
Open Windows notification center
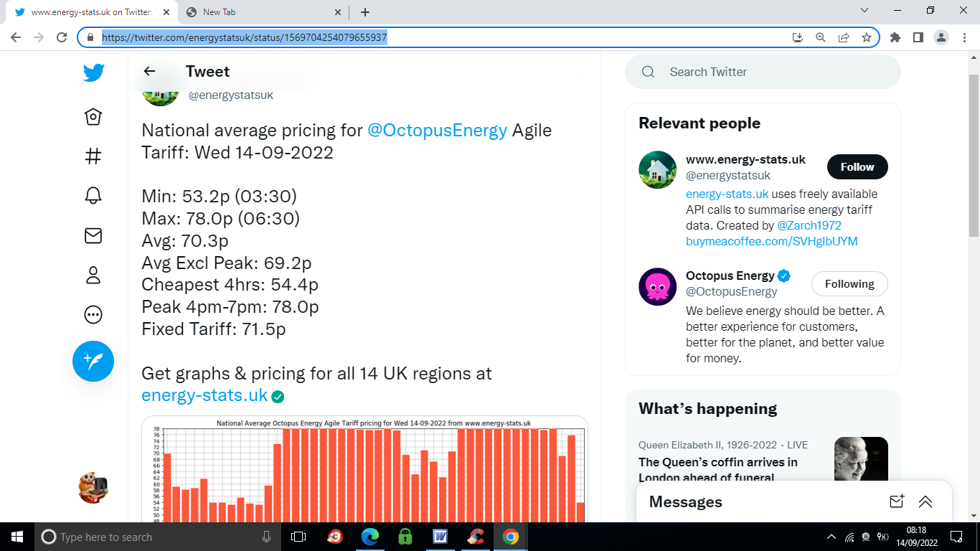click(x=956, y=537)
